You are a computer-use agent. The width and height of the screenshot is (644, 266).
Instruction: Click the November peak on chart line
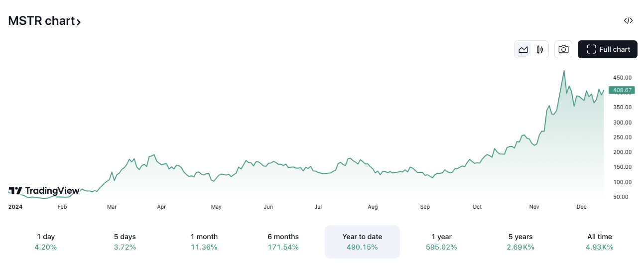point(564,71)
